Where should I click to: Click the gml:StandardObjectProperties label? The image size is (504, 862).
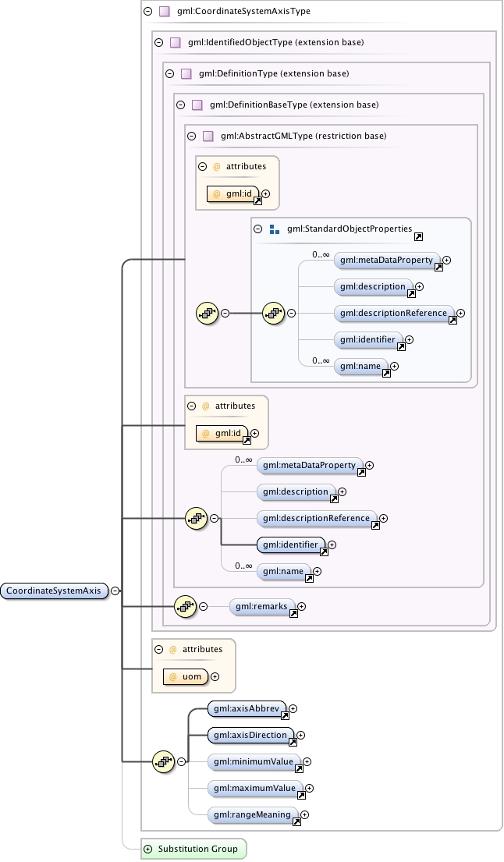[350, 229]
